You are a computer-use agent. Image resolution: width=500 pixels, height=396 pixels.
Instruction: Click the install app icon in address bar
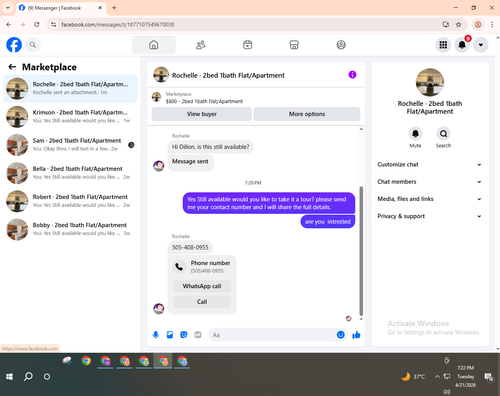click(446, 24)
